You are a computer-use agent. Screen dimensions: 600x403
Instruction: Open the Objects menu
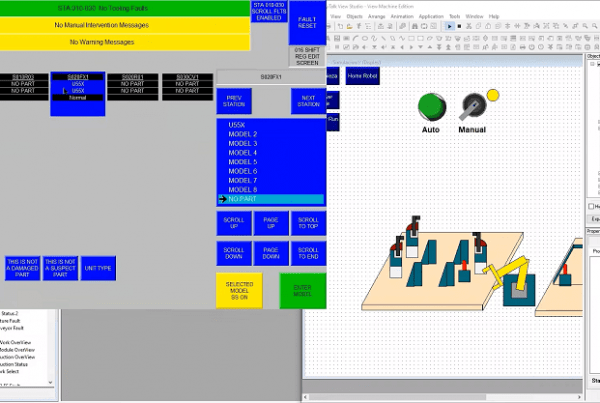354,16
